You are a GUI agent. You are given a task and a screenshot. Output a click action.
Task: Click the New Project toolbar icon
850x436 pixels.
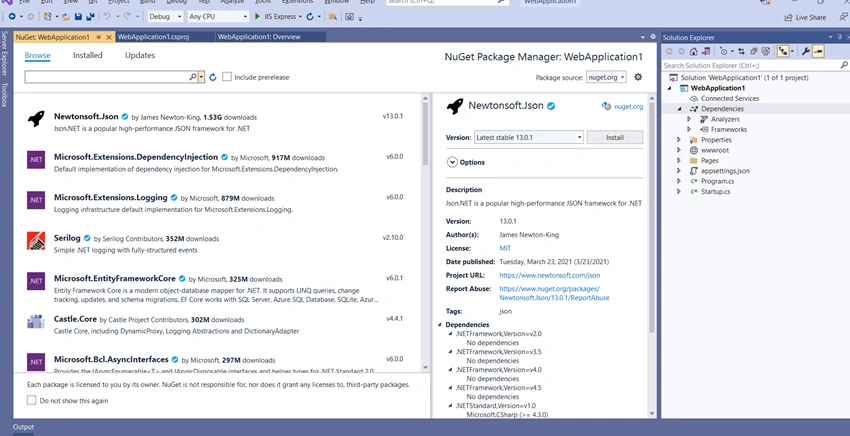[48, 17]
